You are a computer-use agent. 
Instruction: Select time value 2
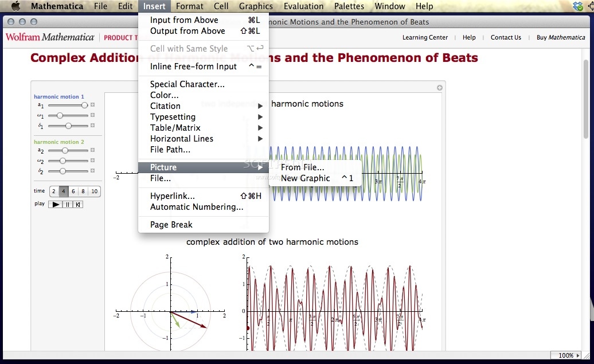click(x=53, y=190)
